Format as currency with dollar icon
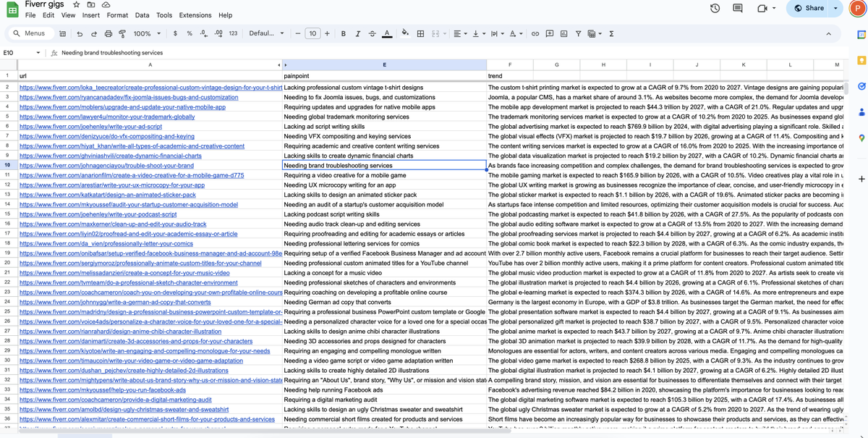Screen dimensions: 868x438 click(175, 33)
